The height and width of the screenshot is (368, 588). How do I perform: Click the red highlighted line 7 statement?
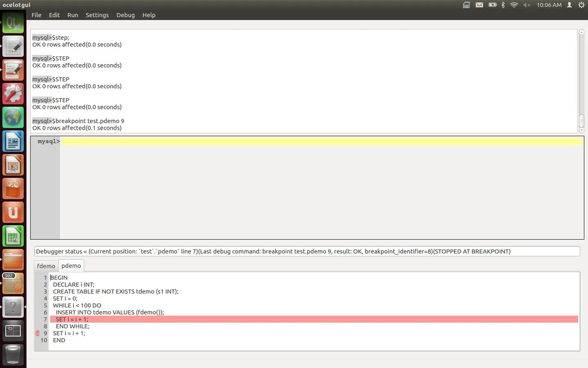pyautogui.click(x=314, y=319)
